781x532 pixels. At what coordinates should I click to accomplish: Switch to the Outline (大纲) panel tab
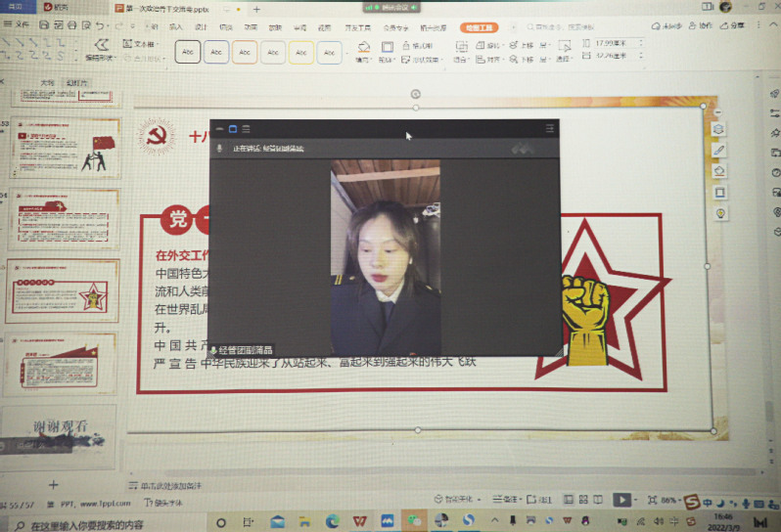(x=47, y=82)
